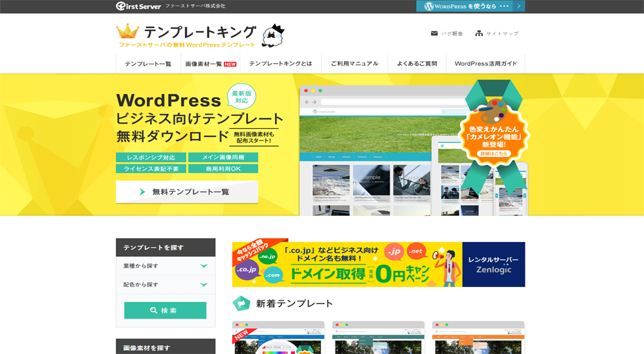Click 詳細はこちら on the ribbon badge

tap(494, 154)
